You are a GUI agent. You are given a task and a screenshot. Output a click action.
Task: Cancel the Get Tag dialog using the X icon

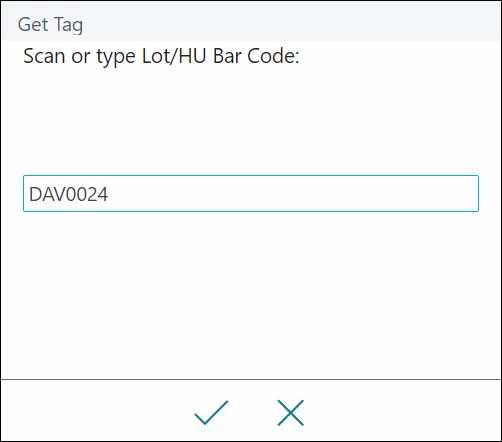[x=291, y=413]
